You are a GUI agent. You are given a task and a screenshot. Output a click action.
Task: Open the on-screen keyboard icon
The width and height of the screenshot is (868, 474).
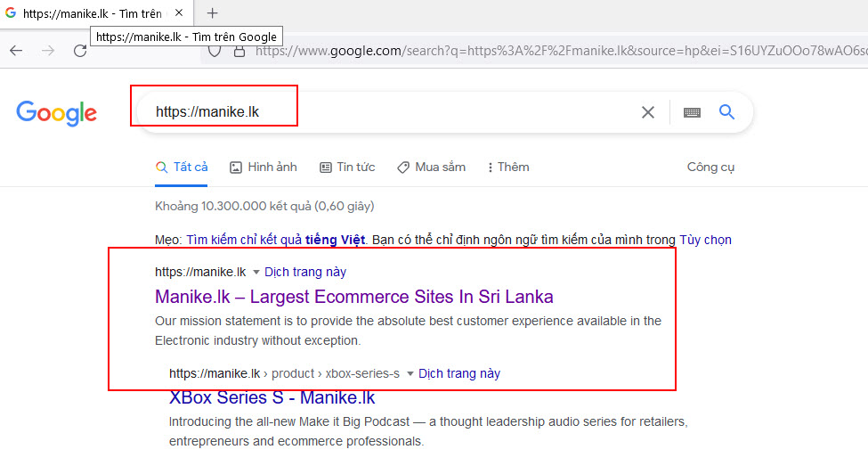click(692, 112)
